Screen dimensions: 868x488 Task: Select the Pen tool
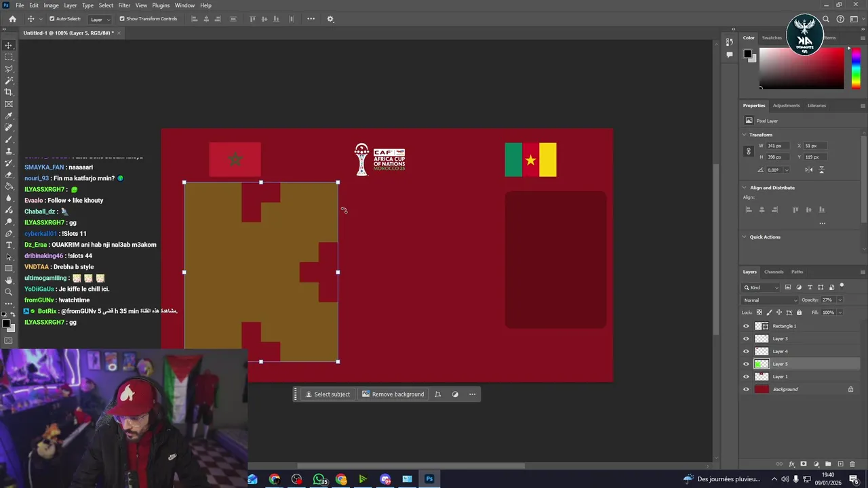(x=9, y=233)
